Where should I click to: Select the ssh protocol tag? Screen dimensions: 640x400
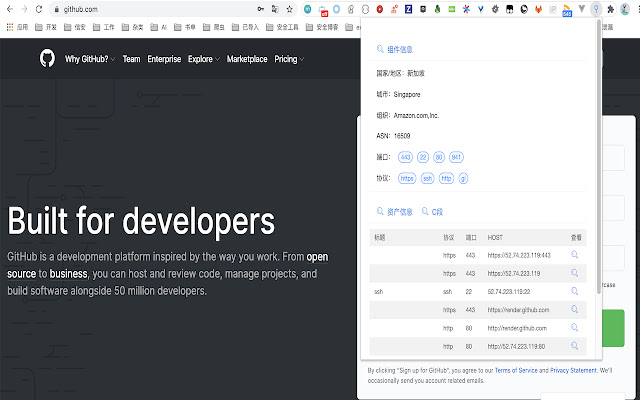[x=427, y=178]
